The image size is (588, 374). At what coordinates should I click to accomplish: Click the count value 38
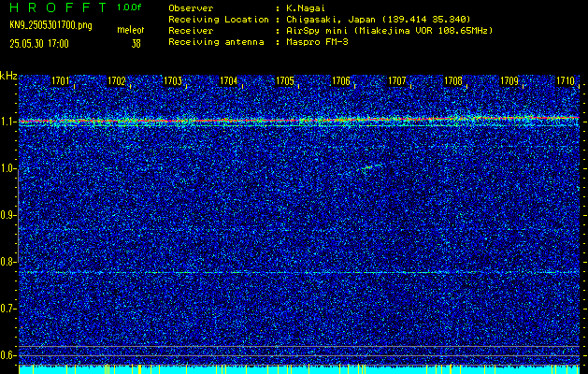(x=136, y=44)
